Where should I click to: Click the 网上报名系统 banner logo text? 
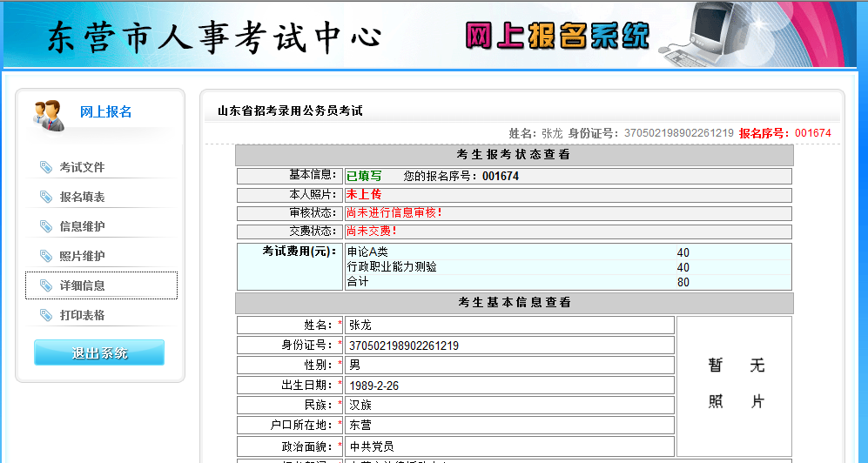coord(557,36)
